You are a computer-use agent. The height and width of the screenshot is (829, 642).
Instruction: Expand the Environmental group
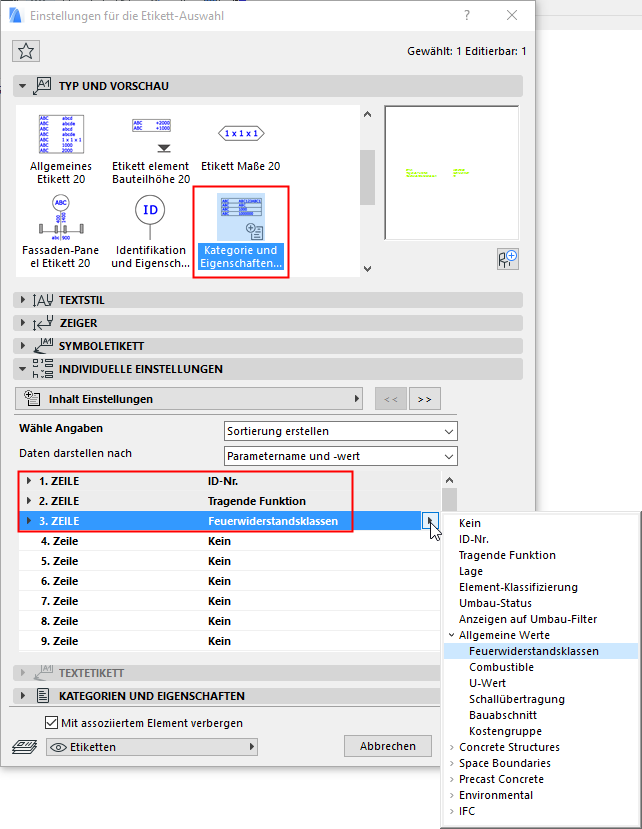tap(452, 795)
